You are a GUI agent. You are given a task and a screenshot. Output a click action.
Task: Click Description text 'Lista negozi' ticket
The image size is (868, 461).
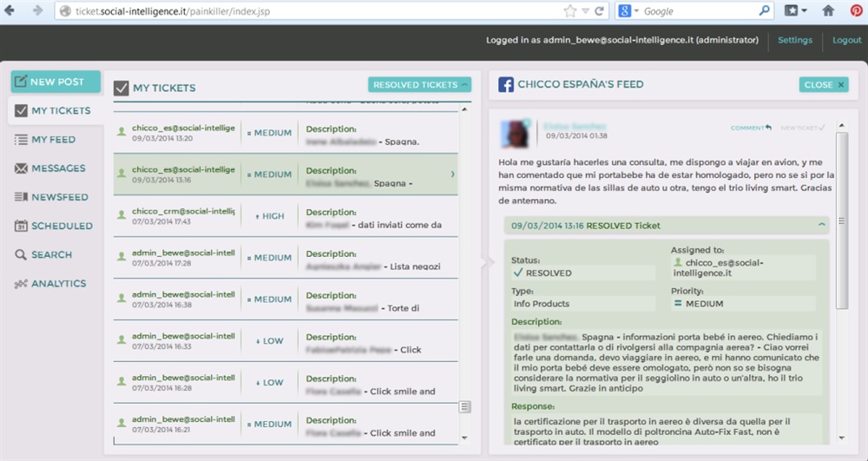point(415,267)
